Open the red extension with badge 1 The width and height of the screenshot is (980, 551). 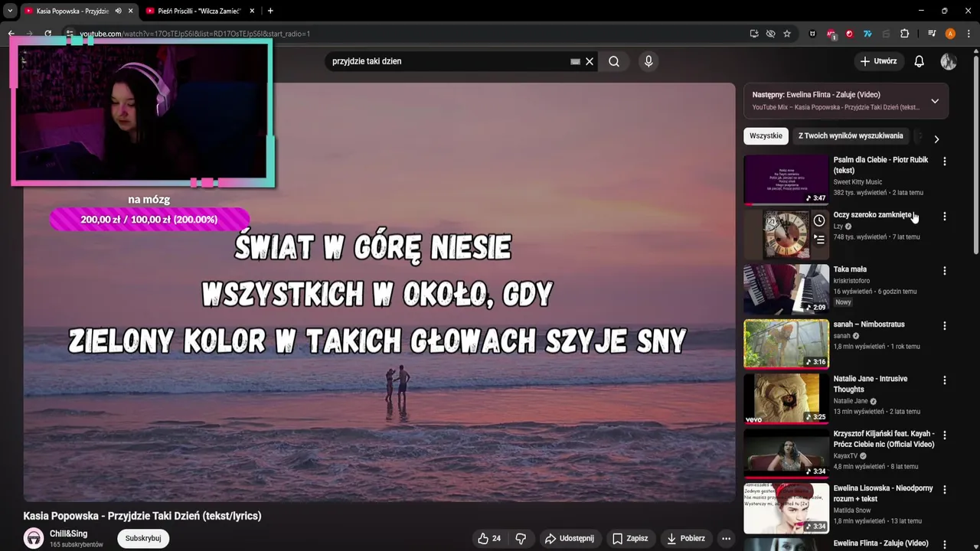coord(831,34)
